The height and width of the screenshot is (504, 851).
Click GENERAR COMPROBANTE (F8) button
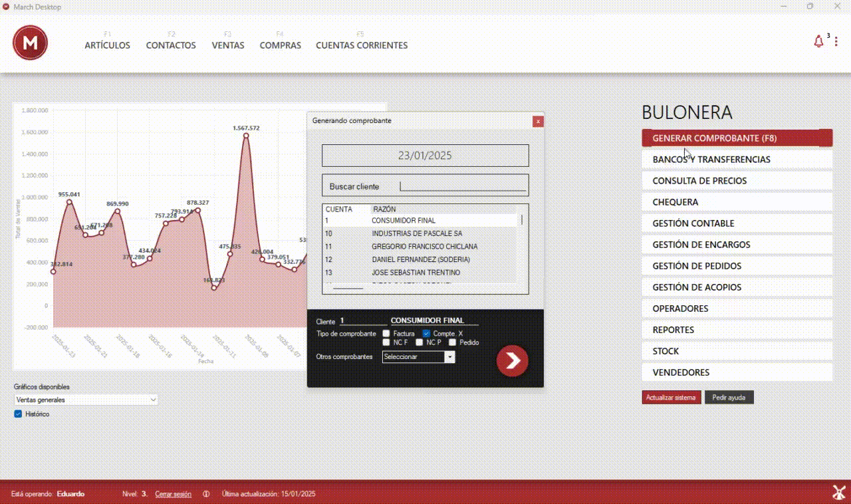tap(737, 138)
